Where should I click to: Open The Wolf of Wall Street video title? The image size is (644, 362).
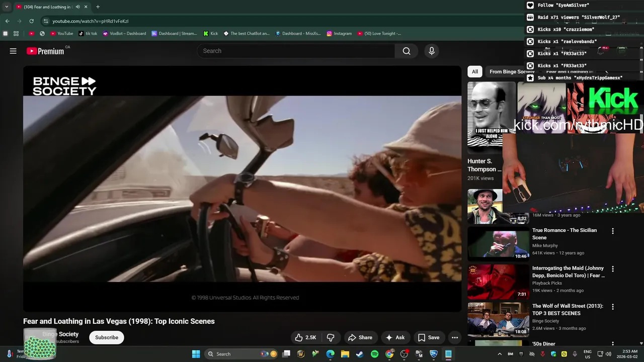[x=568, y=309]
